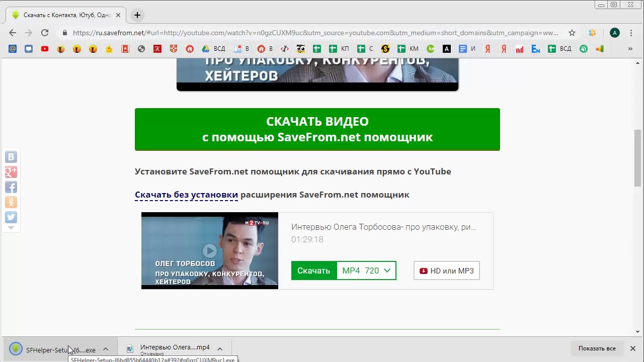Open the red star bookmark icon
Viewport: 644px width, 362px height.
pyautogui.click(x=125, y=49)
